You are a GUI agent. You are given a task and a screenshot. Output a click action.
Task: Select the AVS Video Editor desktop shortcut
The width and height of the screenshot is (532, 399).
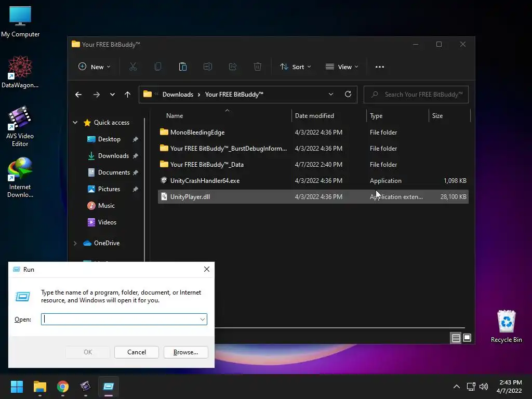pyautogui.click(x=20, y=127)
